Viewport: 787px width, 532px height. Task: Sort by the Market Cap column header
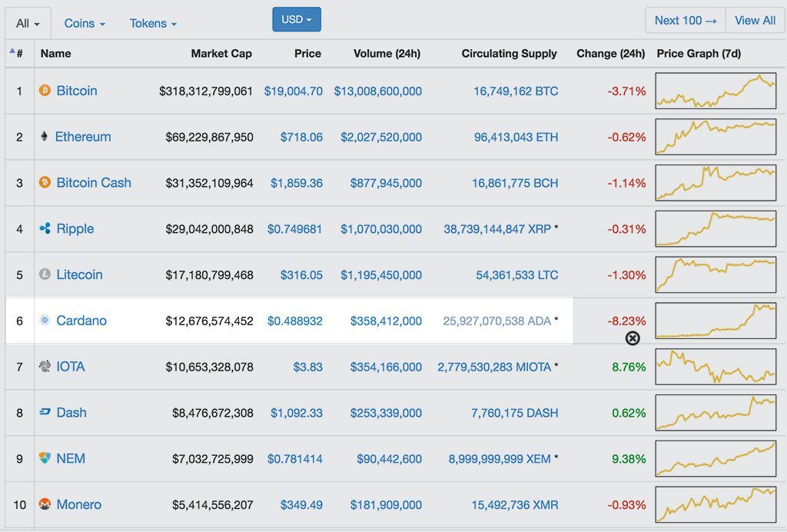(x=221, y=53)
